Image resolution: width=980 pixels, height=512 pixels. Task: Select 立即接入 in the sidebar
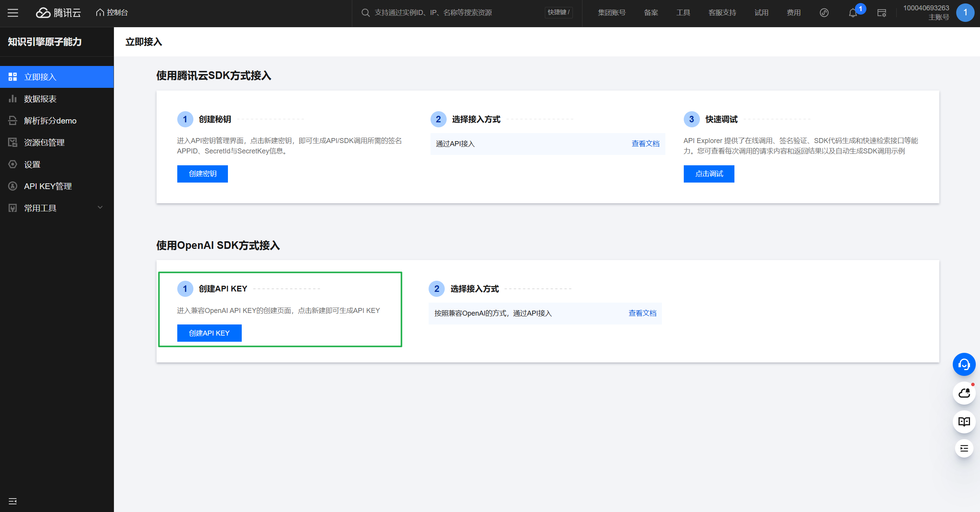(x=57, y=77)
